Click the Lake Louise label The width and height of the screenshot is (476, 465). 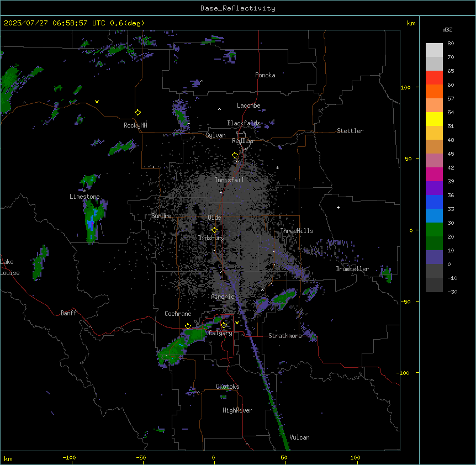click(10, 267)
